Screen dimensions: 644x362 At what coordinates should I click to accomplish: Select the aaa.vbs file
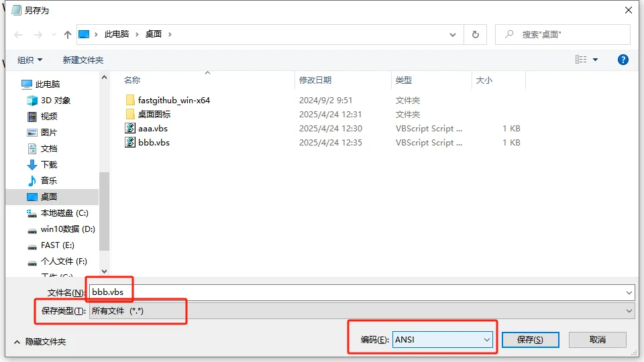[x=153, y=129]
